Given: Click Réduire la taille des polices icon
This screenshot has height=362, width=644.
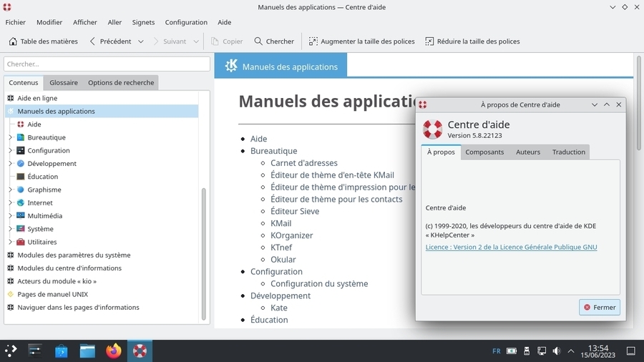Looking at the screenshot, I should [x=429, y=41].
